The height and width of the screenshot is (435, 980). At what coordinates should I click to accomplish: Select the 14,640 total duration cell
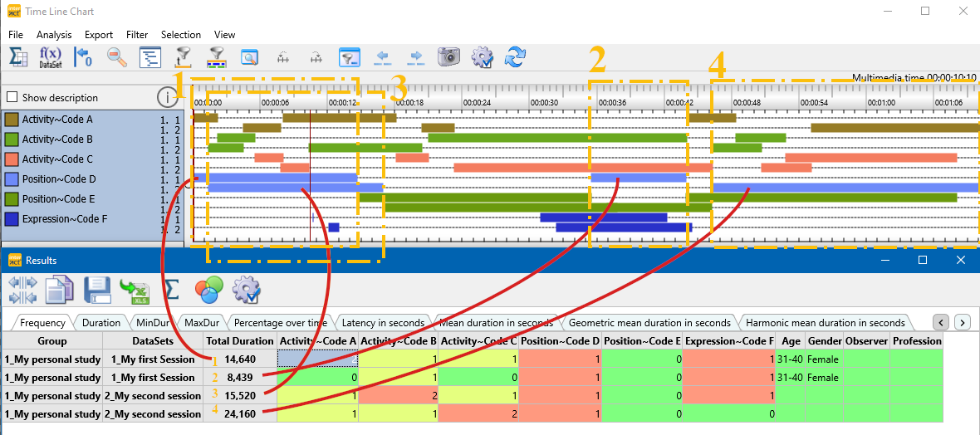(x=239, y=359)
